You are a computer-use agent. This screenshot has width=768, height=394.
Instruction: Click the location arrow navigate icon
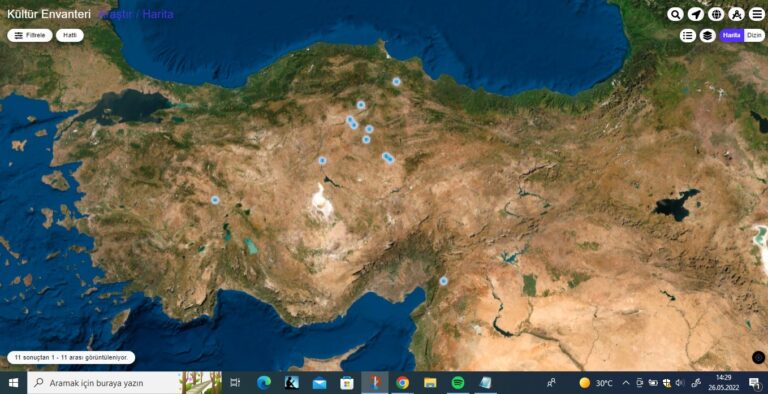[x=696, y=14]
